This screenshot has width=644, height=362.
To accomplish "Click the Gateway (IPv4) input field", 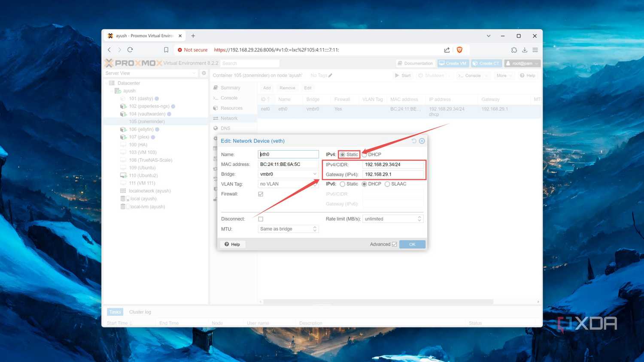I will pyautogui.click(x=393, y=174).
